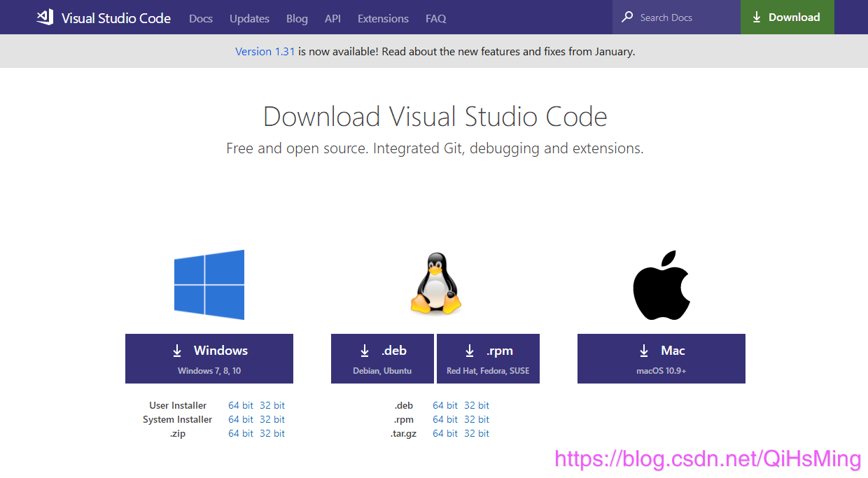Click the Windows logo image
This screenshot has height=478, width=868.
click(x=209, y=285)
